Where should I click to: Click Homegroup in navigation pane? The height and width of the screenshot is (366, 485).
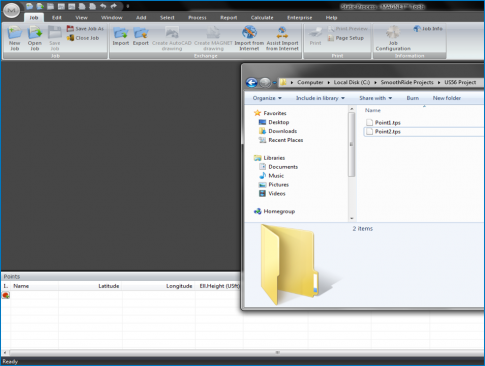pos(274,211)
